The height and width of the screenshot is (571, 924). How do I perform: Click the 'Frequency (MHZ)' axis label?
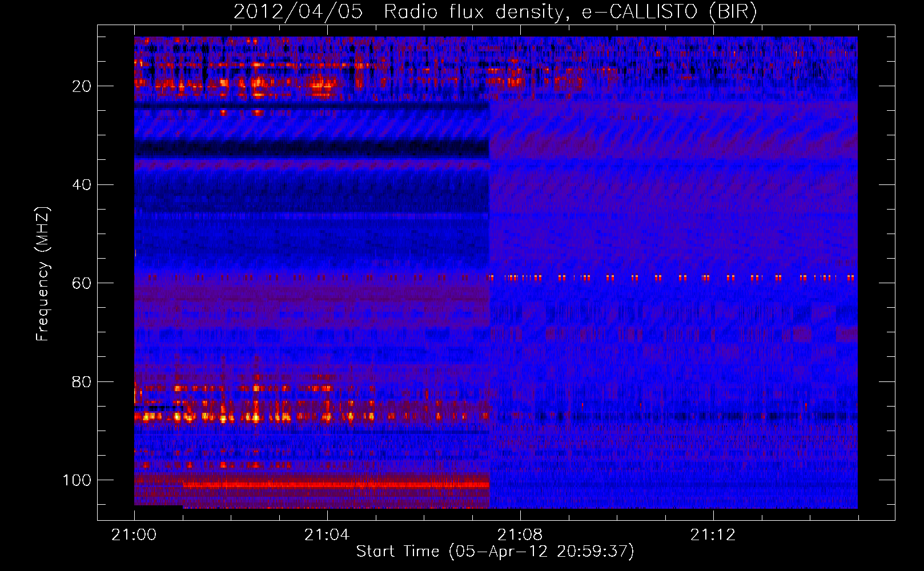(x=43, y=274)
